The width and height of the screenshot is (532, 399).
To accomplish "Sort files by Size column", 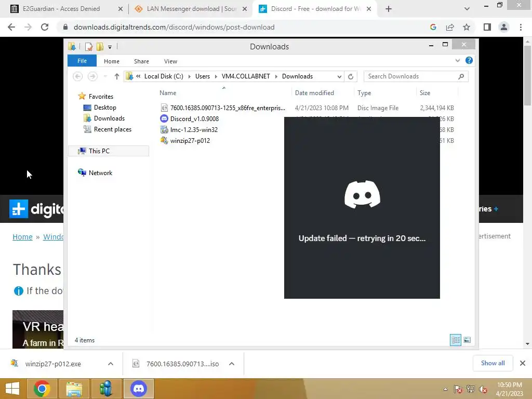I will (425, 93).
